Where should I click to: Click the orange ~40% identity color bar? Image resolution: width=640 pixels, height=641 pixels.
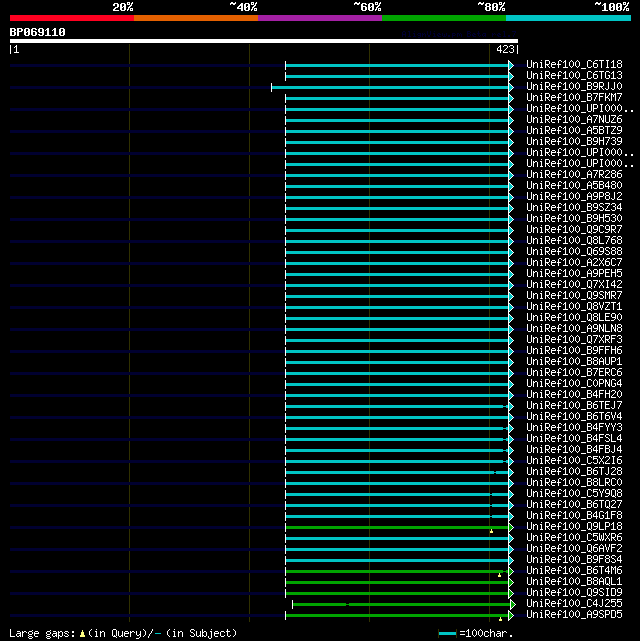(x=196, y=18)
